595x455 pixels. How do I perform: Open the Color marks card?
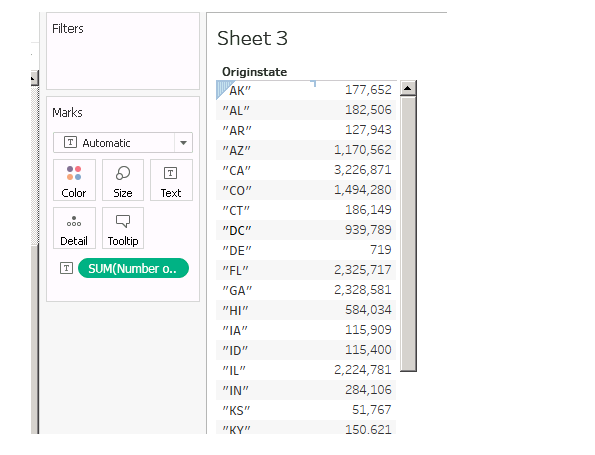pos(74,180)
